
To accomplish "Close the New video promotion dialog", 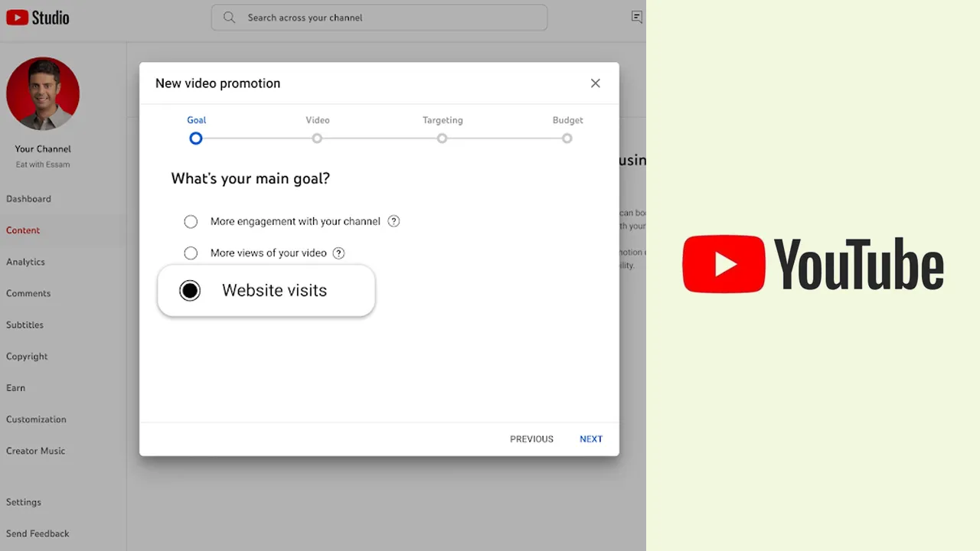I will [595, 83].
